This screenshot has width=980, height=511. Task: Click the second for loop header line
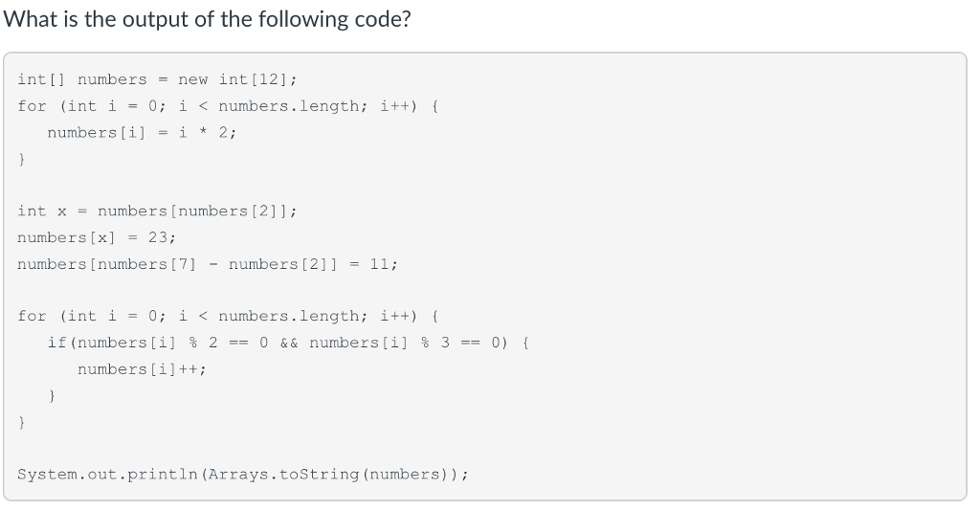(228, 316)
